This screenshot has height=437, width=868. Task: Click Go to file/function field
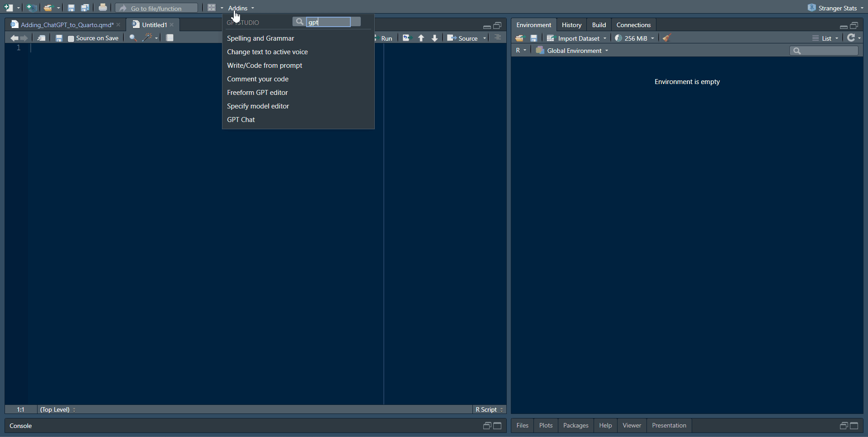(x=156, y=8)
